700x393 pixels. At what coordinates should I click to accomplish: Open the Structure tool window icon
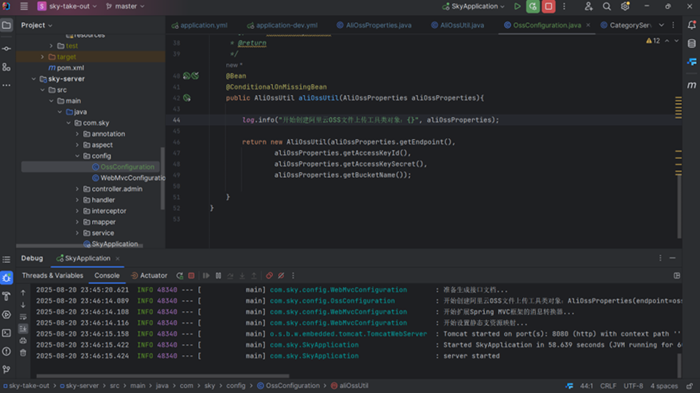6,67
